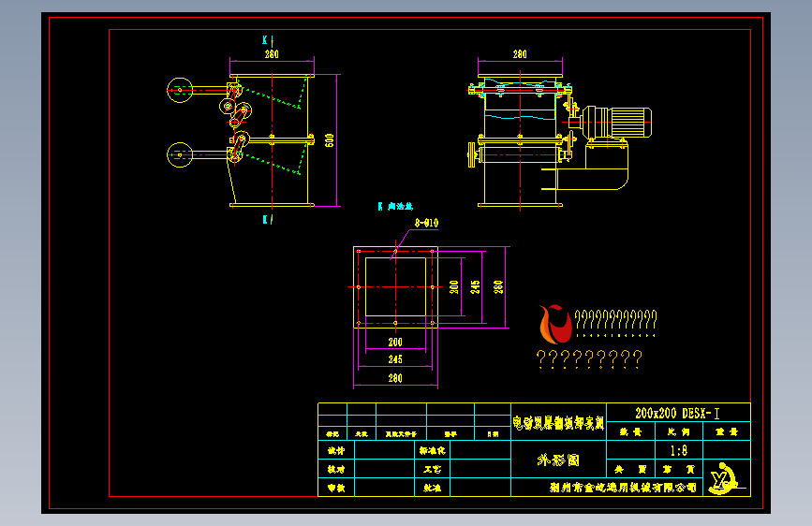This screenshot has height=526, width=812.
Task: Click the electric motor in the front view
Action: [x=616, y=123]
